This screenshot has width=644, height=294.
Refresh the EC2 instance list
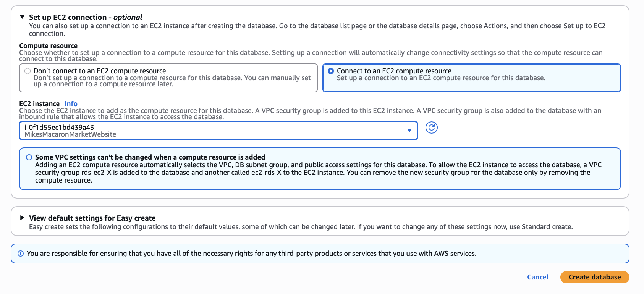(x=431, y=128)
